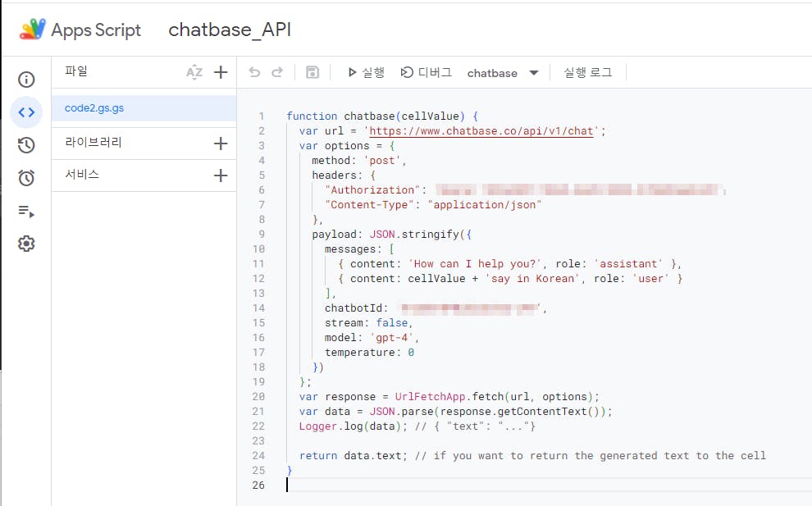The image size is (812, 506).
Task: Add a service with 서비스 plus icon
Action: tap(221, 175)
